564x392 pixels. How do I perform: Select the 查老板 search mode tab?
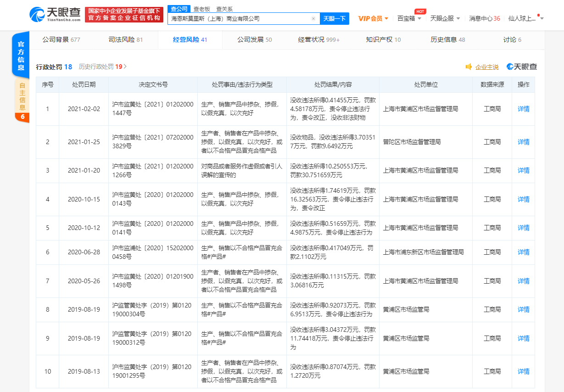[x=202, y=9]
